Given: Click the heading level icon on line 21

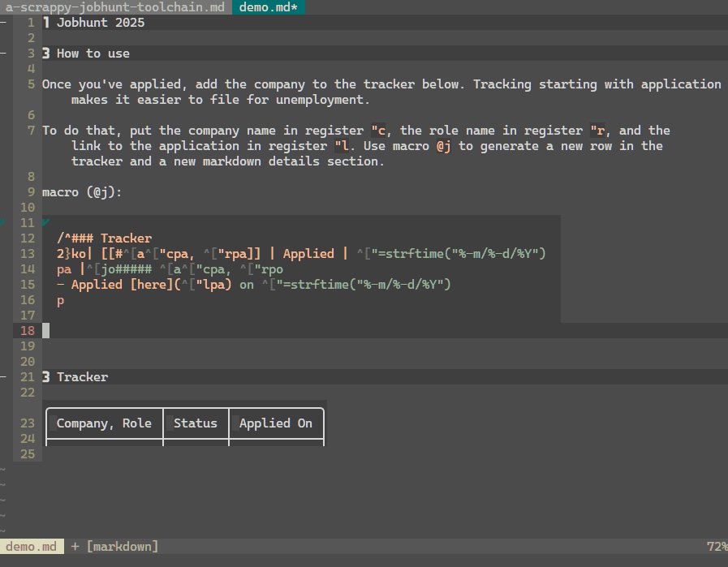Looking at the screenshot, I should click(46, 377).
